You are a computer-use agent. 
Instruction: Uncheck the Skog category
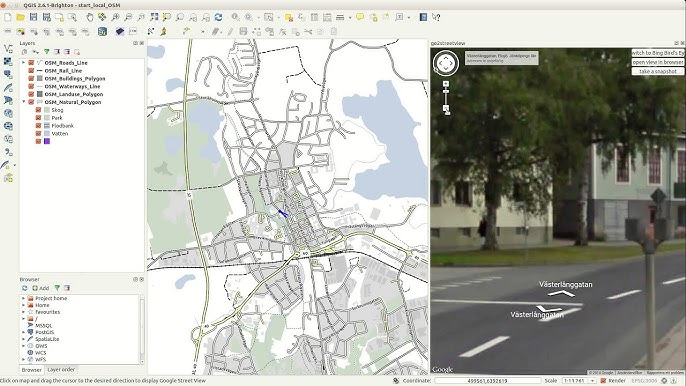[38, 110]
